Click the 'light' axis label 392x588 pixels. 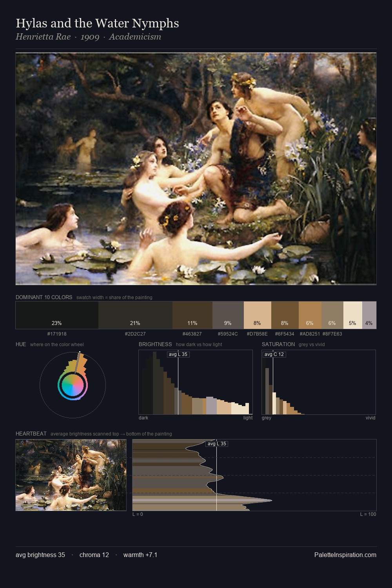tap(248, 418)
